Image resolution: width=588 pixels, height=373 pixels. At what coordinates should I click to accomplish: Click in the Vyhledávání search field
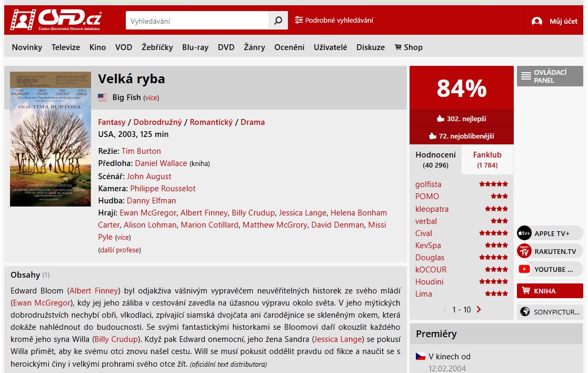click(197, 20)
